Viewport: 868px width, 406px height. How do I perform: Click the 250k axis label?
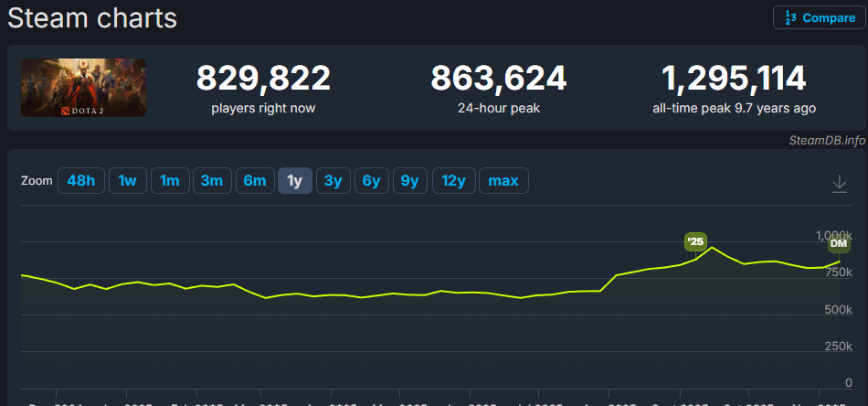click(836, 347)
